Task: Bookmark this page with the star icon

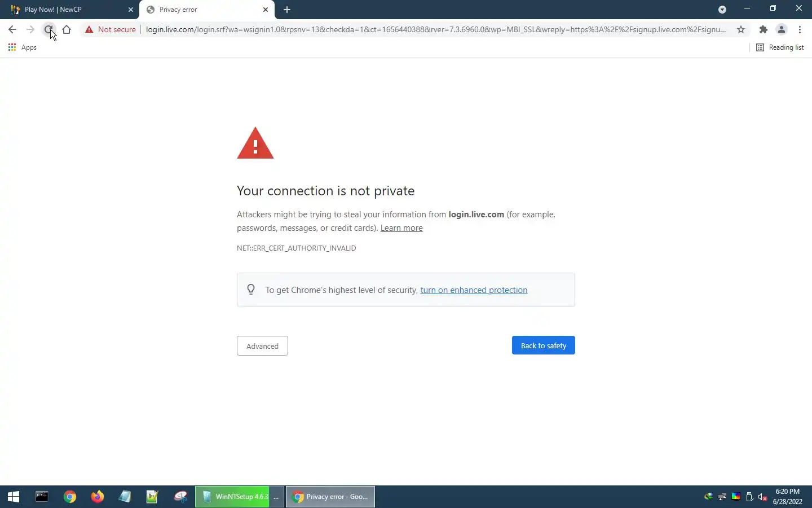Action: tap(741, 29)
